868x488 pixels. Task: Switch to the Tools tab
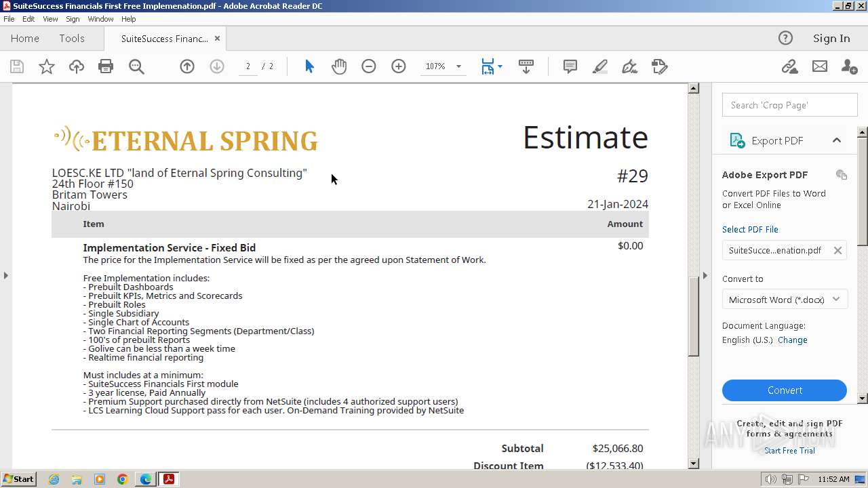72,39
